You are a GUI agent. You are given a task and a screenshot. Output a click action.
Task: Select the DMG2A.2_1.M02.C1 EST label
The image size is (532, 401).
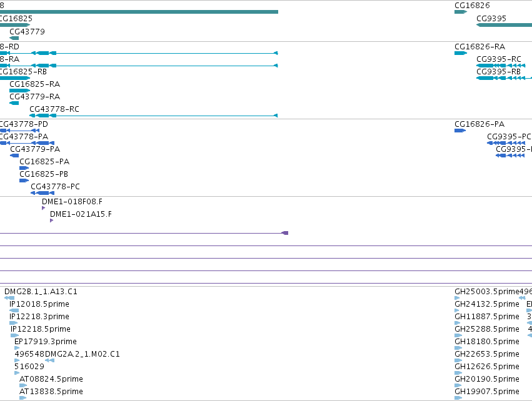pos(82,354)
